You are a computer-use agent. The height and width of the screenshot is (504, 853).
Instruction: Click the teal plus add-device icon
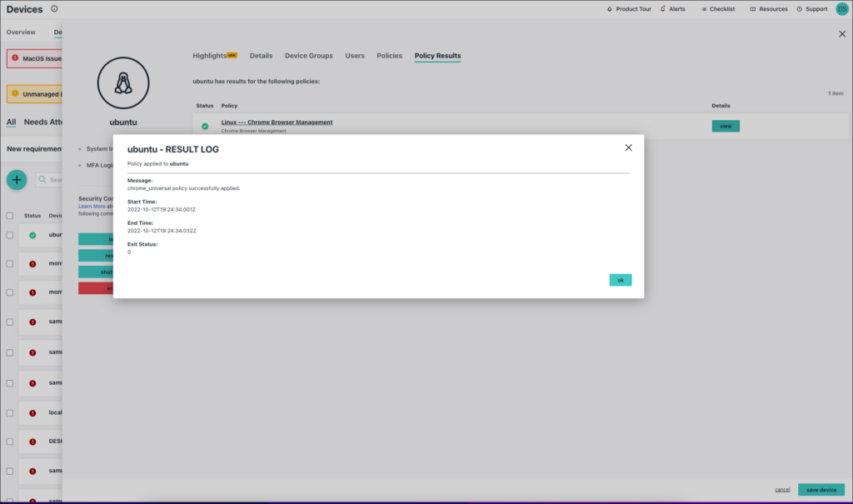[17, 179]
